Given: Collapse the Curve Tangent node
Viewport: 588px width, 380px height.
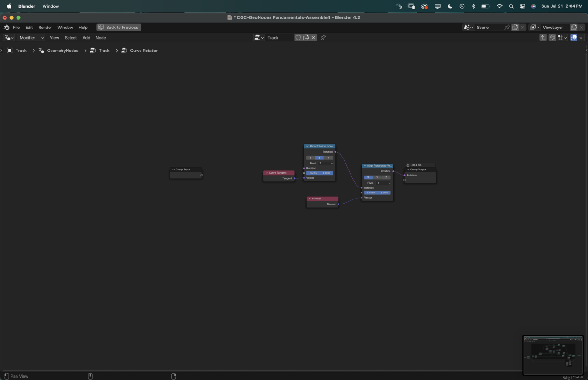Looking at the screenshot, I should pyautogui.click(x=266, y=173).
